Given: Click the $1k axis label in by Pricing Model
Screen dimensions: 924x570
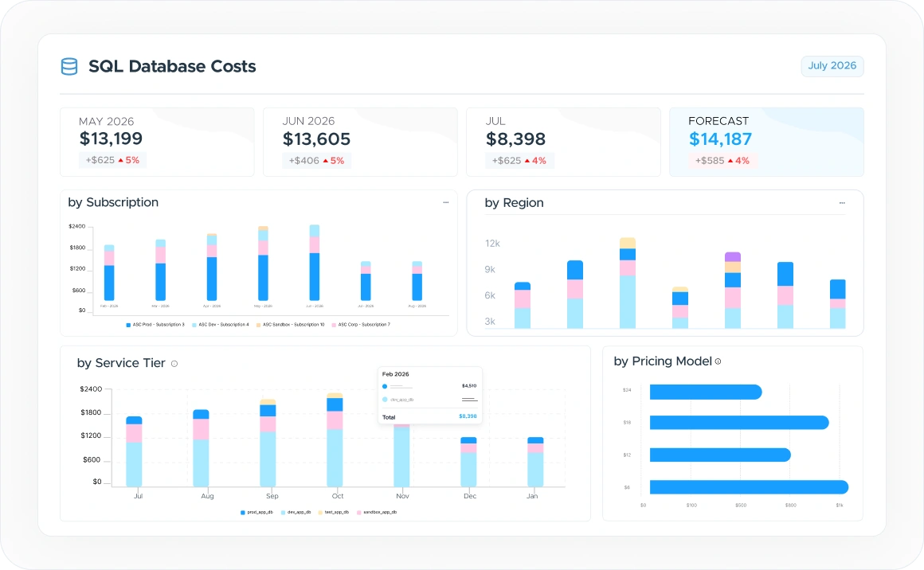Looking at the screenshot, I should click(839, 506).
